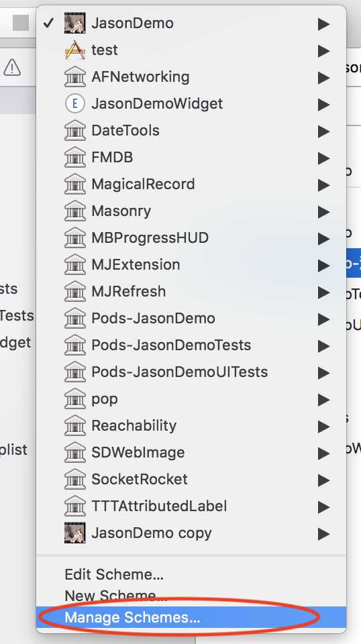Open Manage Schemes…

191,617
